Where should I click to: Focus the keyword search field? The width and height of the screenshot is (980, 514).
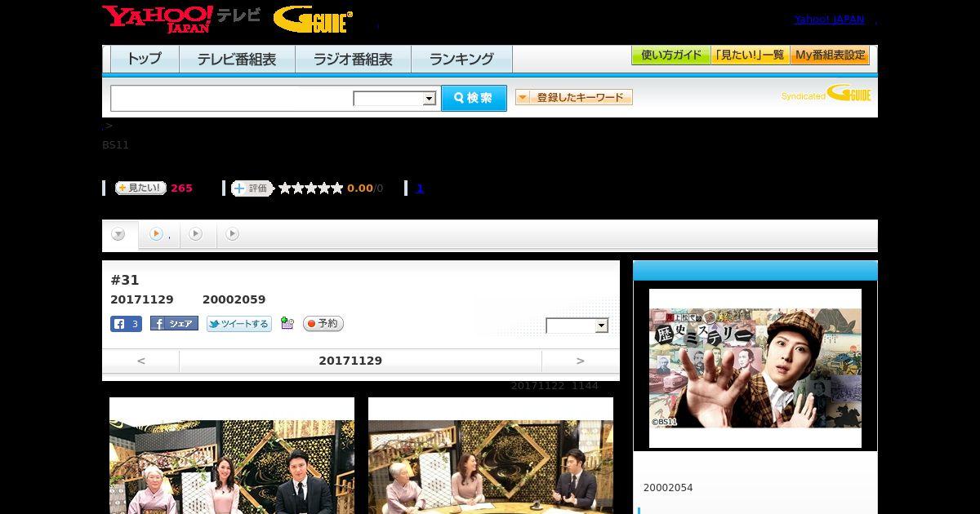click(232, 98)
